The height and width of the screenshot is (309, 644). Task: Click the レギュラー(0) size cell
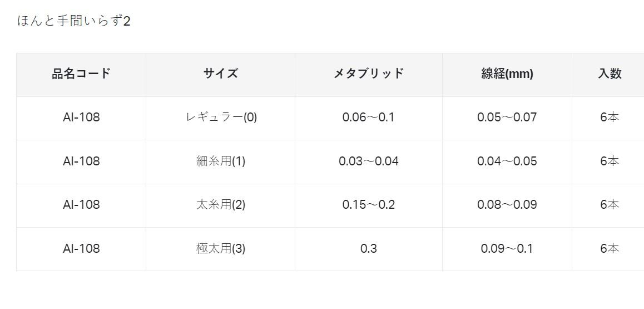click(221, 117)
